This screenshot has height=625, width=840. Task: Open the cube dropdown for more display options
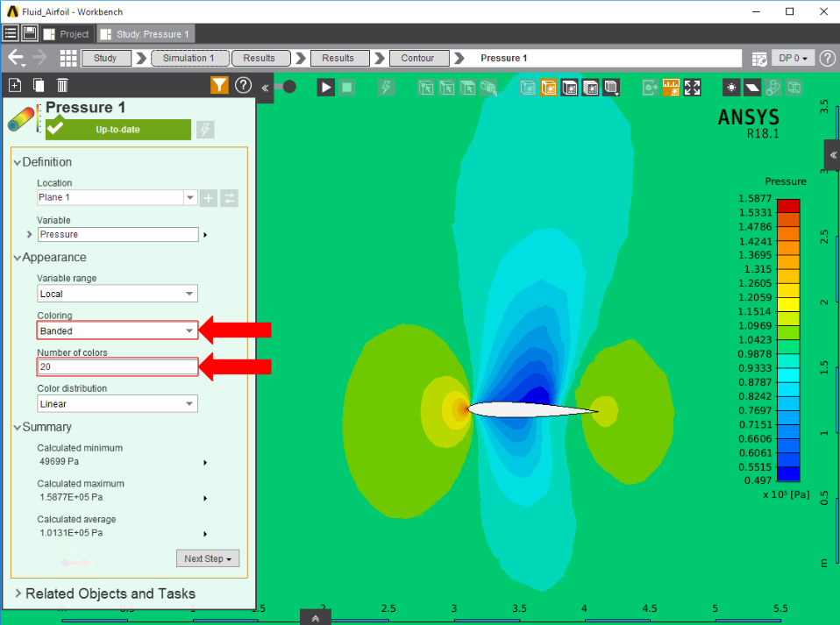point(611,88)
